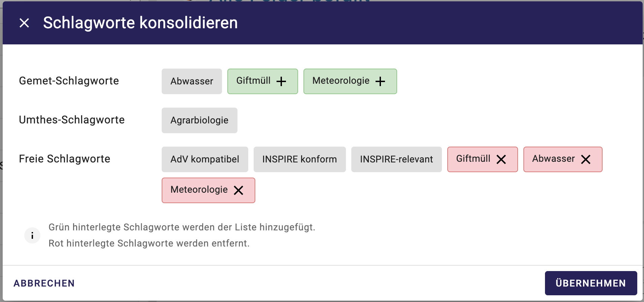The width and height of the screenshot is (644, 302).
Task: Click the green Meteorologie chip label
Action: pyautogui.click(x=341, y=81)
